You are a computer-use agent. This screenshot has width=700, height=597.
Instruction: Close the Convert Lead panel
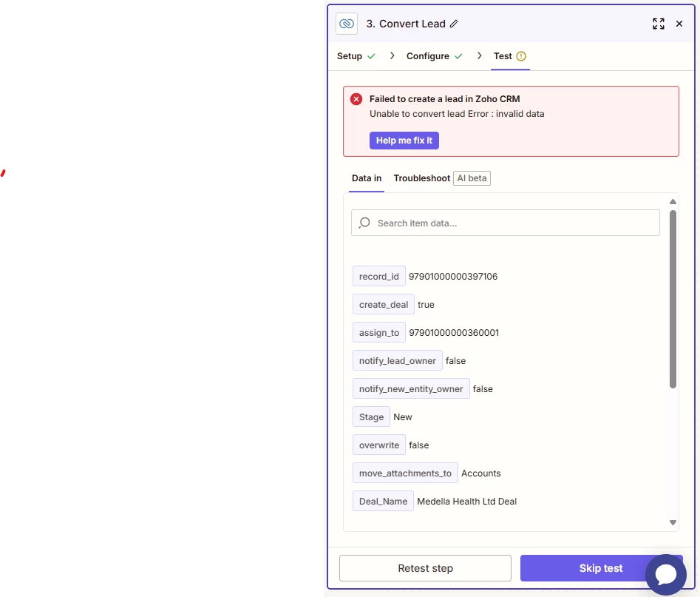pyautogui.click(x=679, y=24)
